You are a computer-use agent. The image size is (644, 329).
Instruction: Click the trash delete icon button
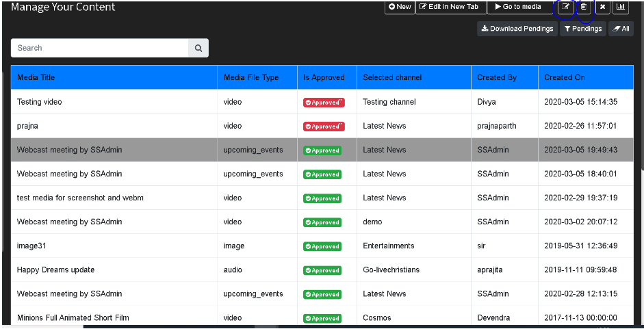tap(584, 7)
